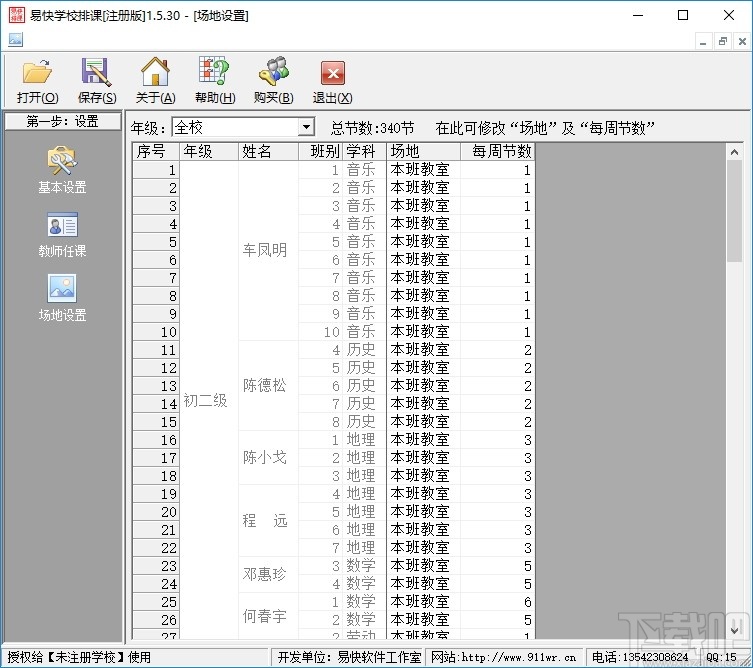
Task: Click the scroll-up arrow of the table scrollbar
Action: point(734,152)
